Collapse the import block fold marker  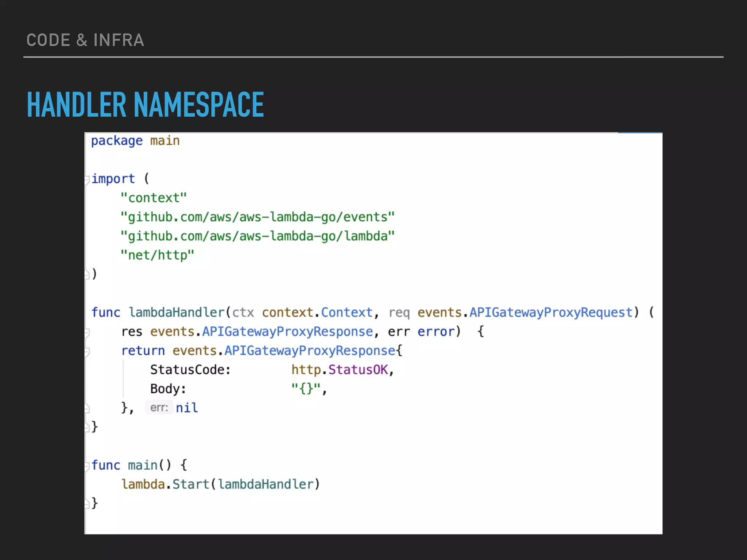[87, 180]
